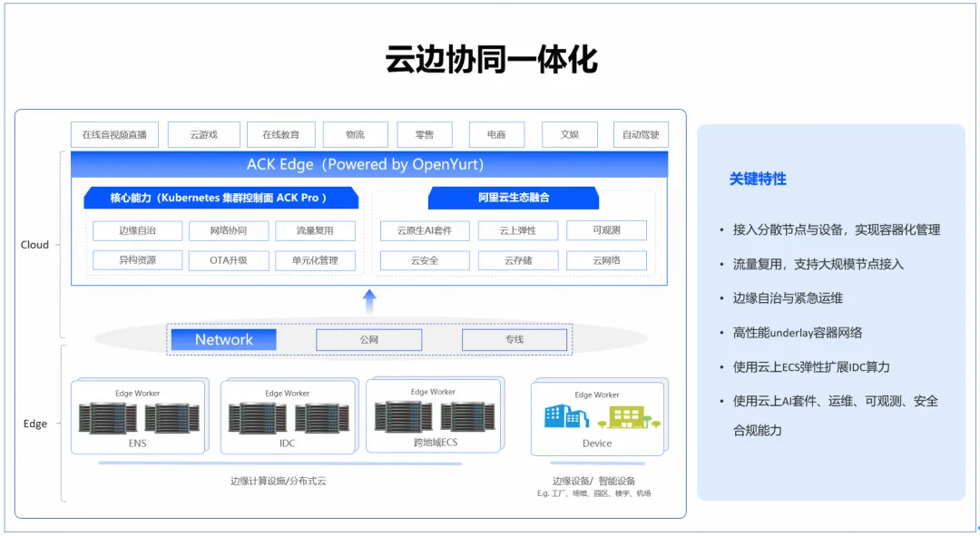Click the 可观测 box
980x536 pixels.
(x=606, y=230)
